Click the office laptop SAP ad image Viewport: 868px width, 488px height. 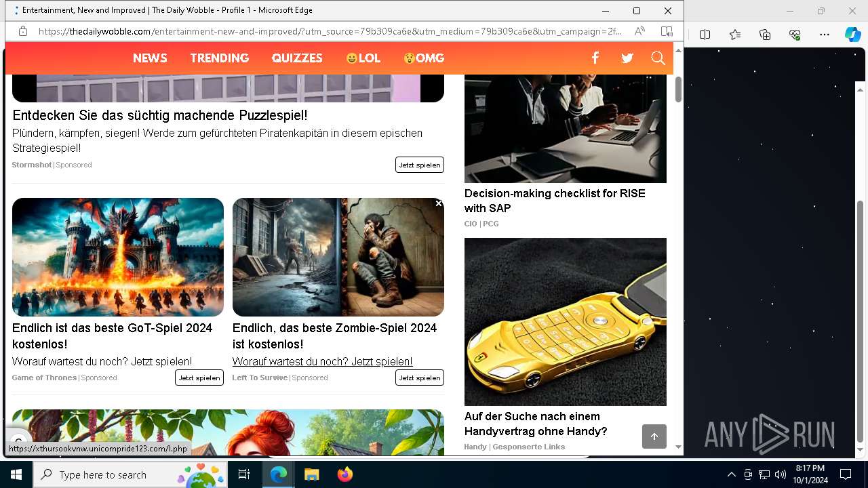566,129
